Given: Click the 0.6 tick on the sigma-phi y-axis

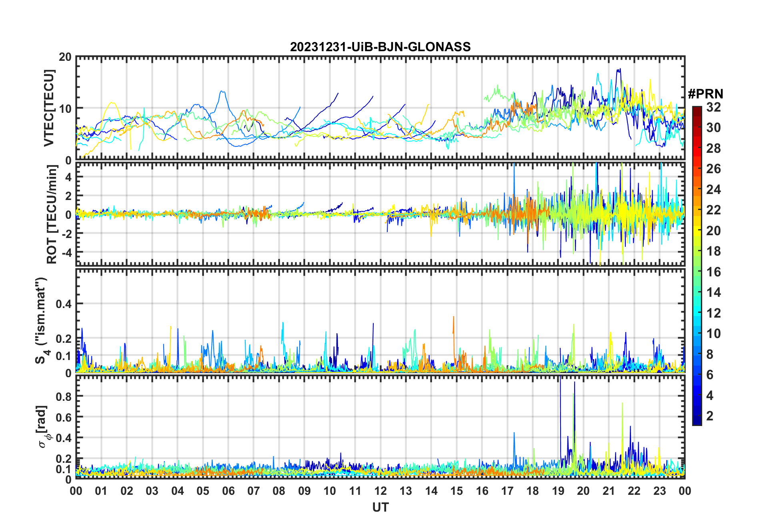Looking at the screenshot, I should (64, 417).
